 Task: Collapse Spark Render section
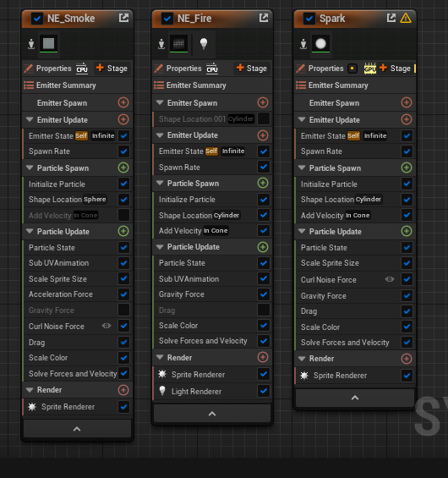point(302,359)
